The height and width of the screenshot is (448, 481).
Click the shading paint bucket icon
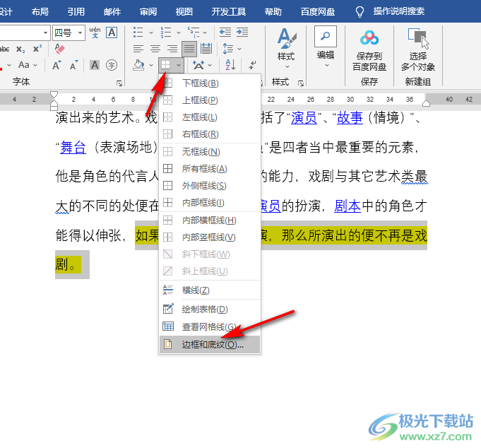[x=138, y=65]
